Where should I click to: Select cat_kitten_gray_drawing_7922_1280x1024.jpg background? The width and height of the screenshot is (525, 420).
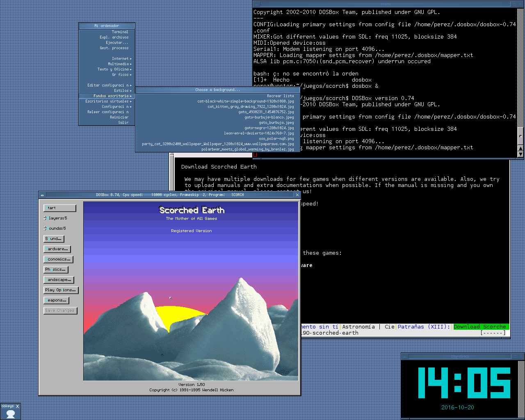click(x=218, y=107)
